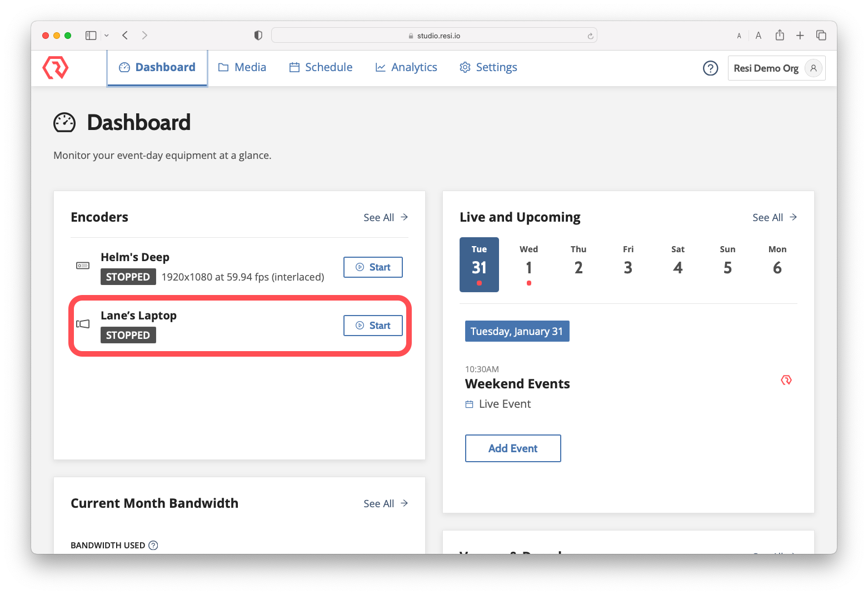Open the Schedule tab
868x595 pixels.
pyautogui.click(x=321, y=68)
